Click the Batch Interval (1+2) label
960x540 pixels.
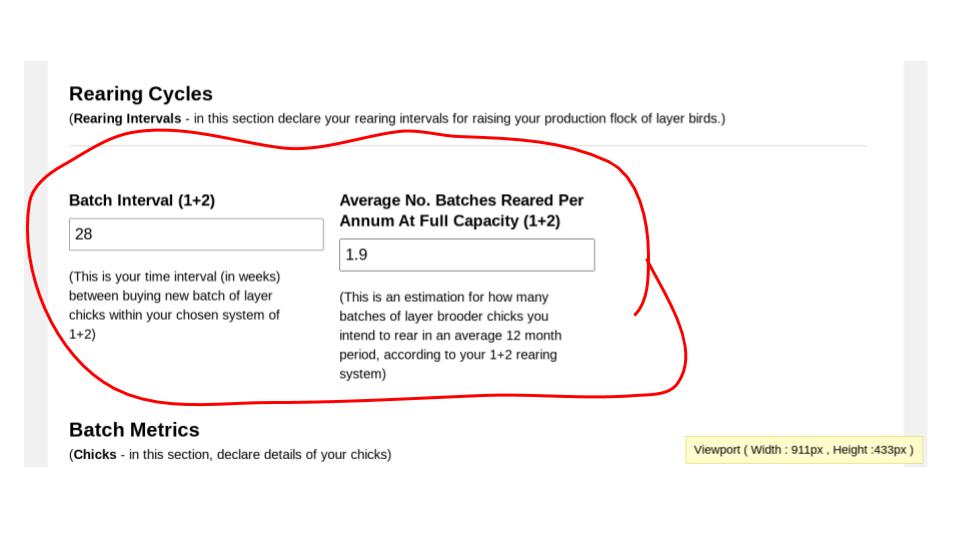[x=142, y=201]
